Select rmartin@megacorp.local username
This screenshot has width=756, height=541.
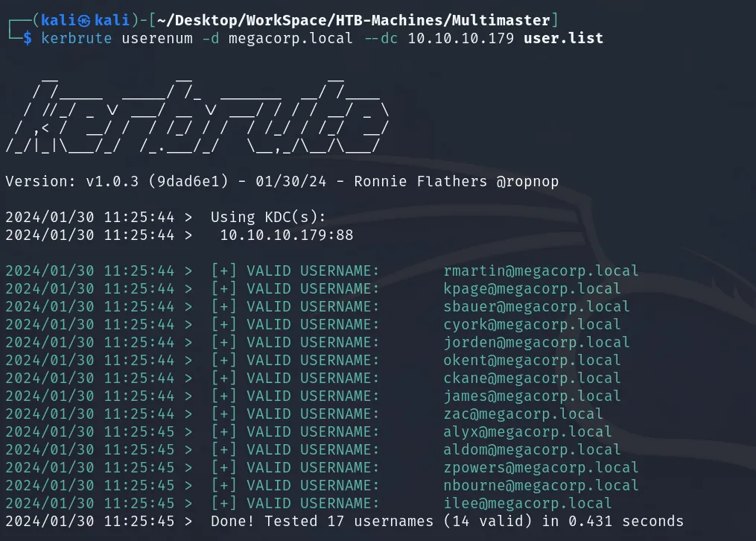click(x=541, y=271)
